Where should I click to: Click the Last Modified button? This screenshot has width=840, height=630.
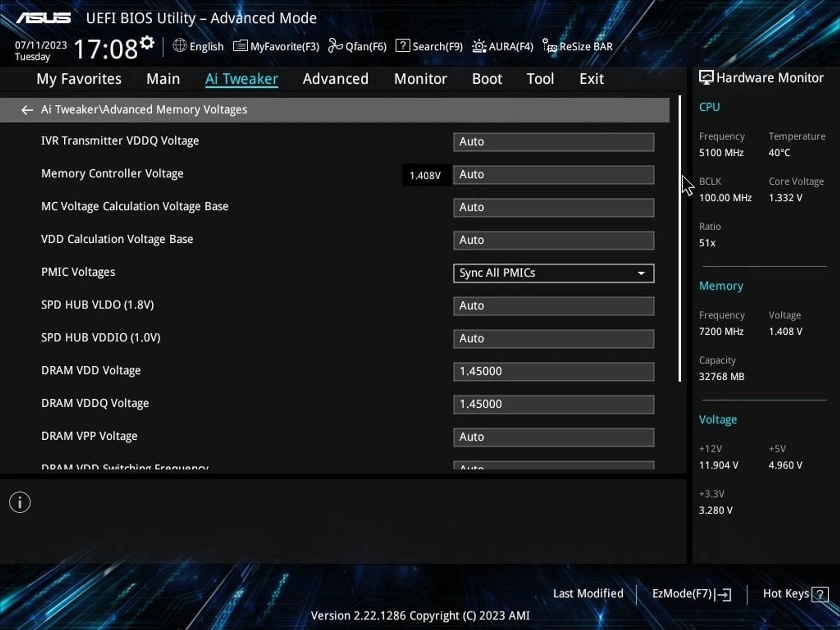click(x=588, y=594)
